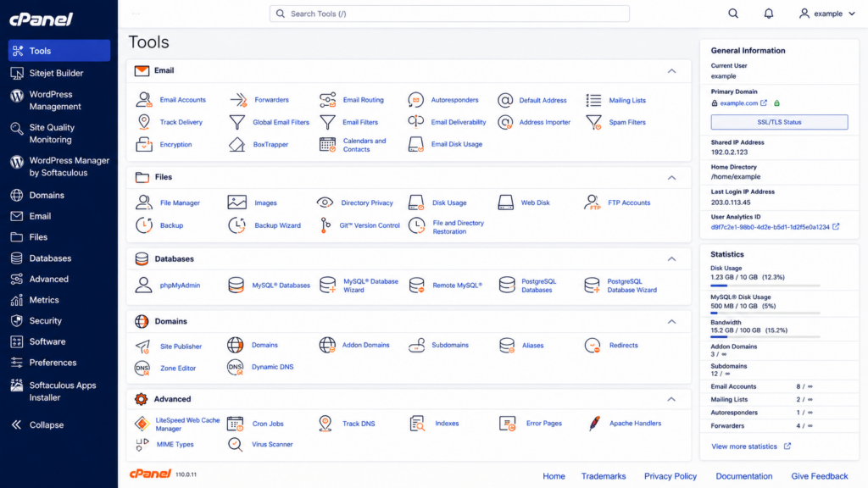
Task: Collapse the Files section
Action: (671, 178)
